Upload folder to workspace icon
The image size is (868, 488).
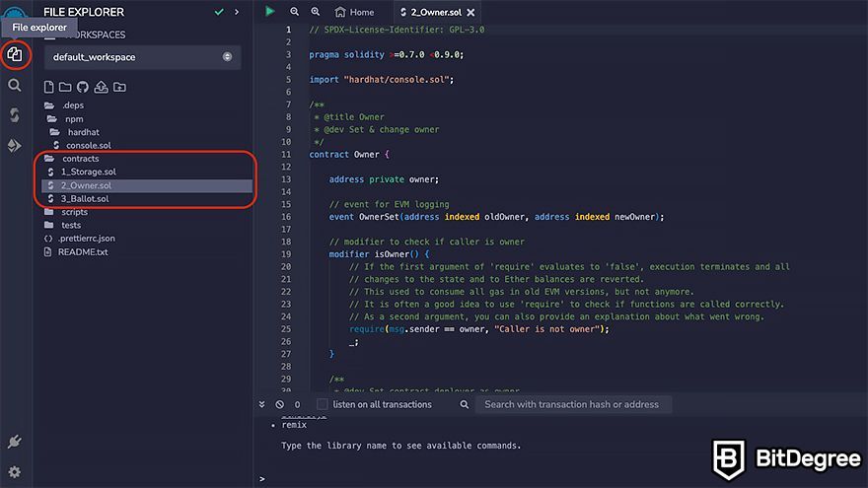pos(119,87)
